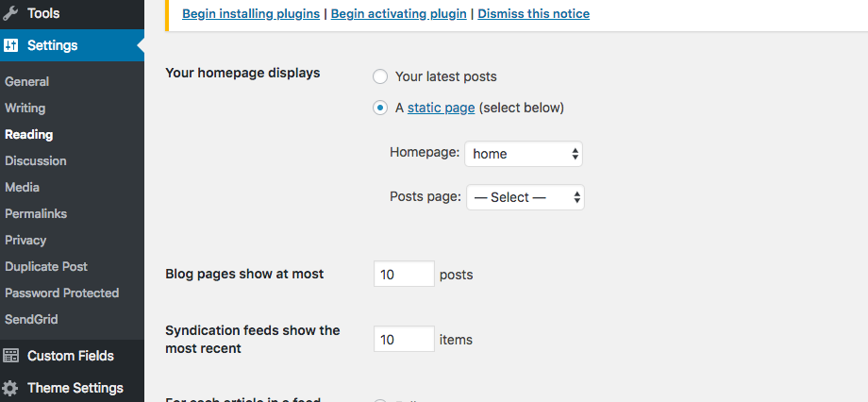The image size is (868, 402).
Task: Click the Begin installing plugins link
Action: point(251,14)
